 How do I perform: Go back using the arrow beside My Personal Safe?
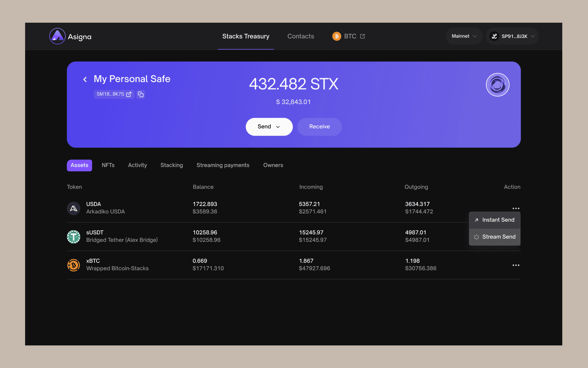tap(85, 79)
